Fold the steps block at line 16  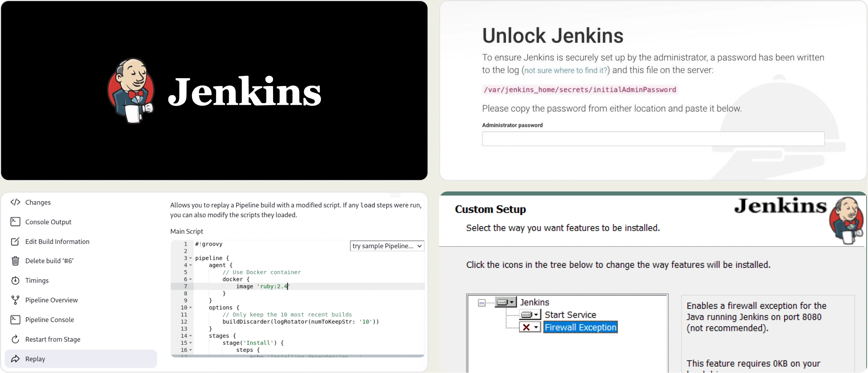tap(191, 350)
